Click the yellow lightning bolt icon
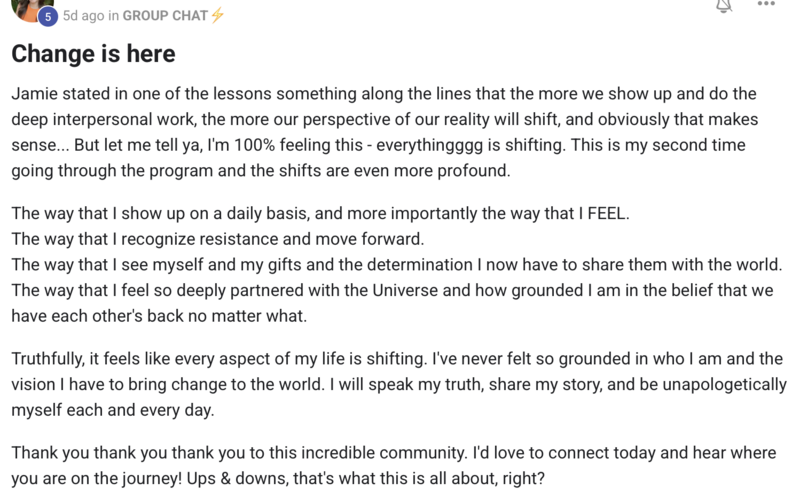Screen dimensions: 800x498 [217, 15]
